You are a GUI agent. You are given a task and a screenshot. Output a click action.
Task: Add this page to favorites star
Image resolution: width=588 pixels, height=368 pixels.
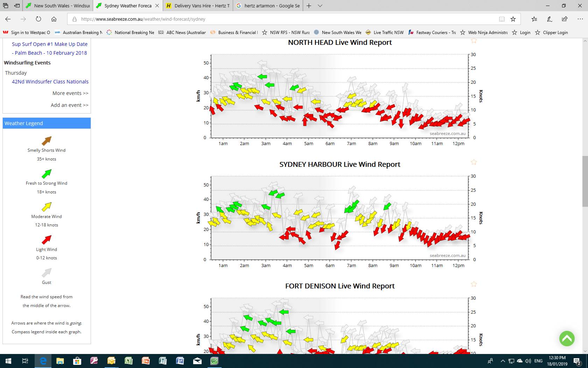[513, 19]
